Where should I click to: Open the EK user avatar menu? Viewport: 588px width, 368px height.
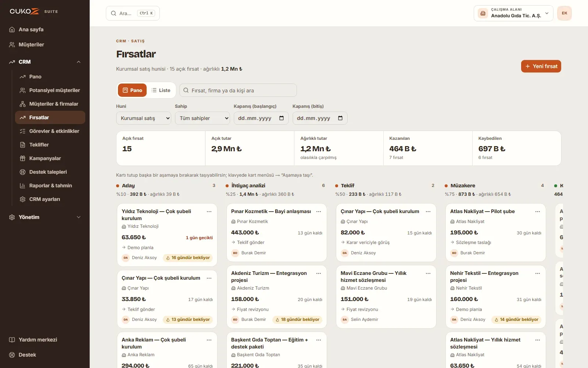coord(564,13)
